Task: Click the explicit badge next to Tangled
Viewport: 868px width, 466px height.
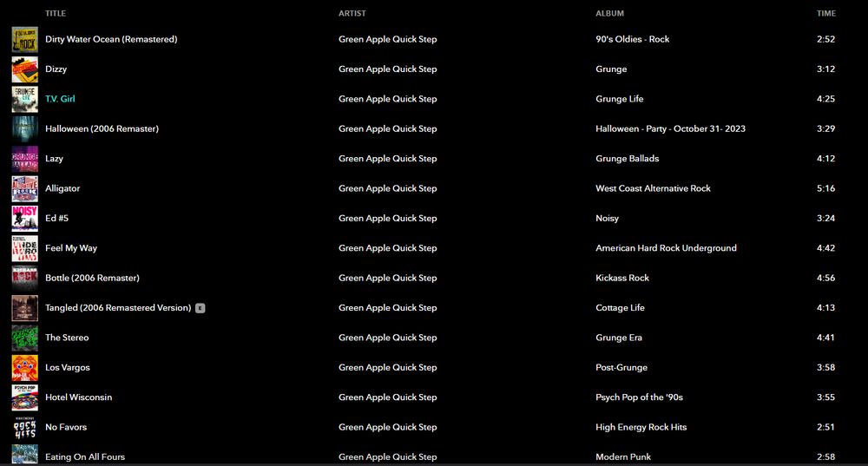Action: 201,308
